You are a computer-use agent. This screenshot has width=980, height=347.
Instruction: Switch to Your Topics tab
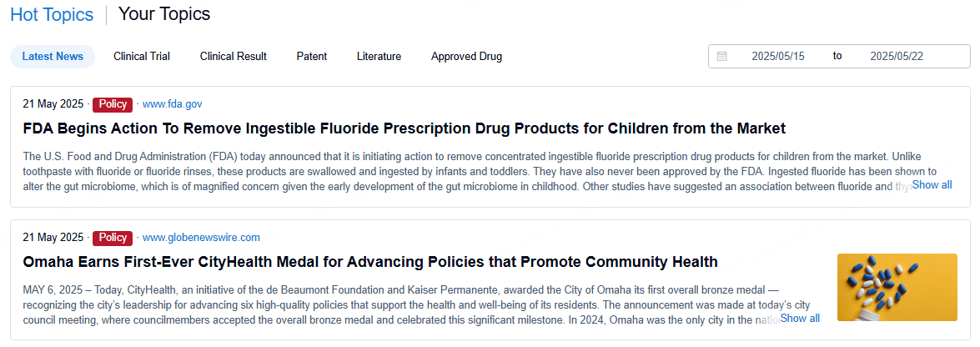tap(164, 14)
